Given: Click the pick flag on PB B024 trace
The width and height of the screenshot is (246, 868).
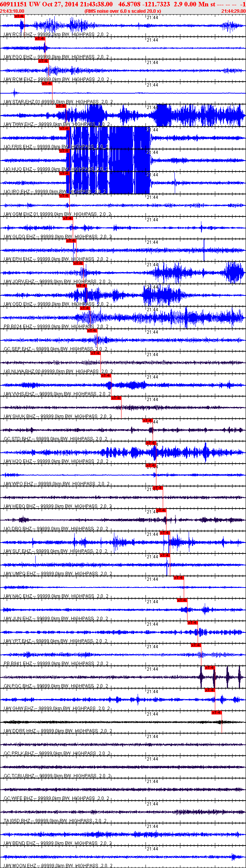Looking at the screenshot, I should pyautogui.click(x=85, y=308).
